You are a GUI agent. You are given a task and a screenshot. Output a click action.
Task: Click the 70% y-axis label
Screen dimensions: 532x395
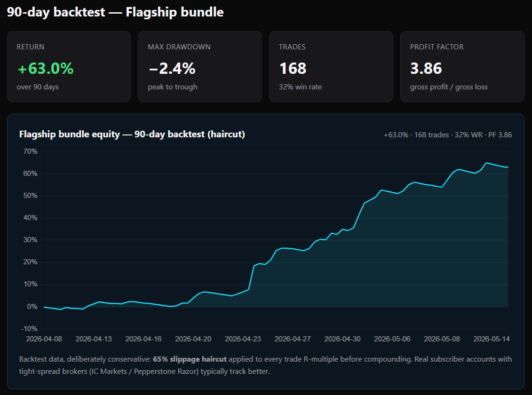[30, 151]
